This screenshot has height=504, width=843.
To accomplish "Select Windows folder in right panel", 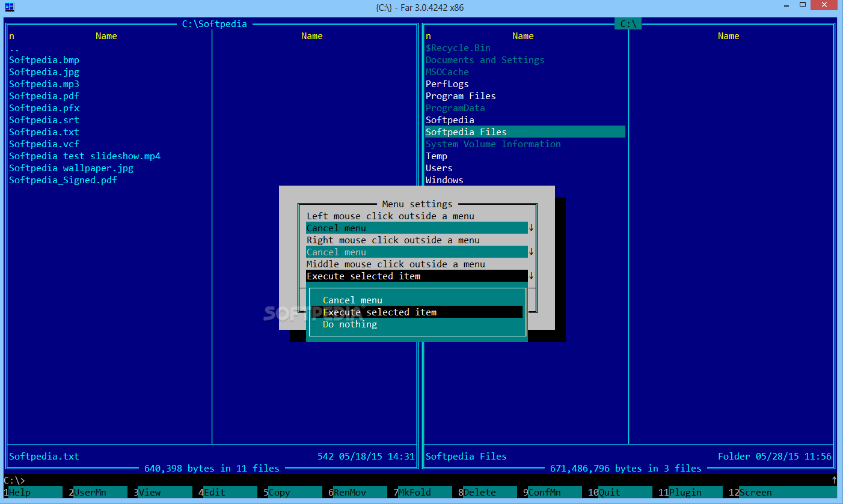I will click(x=444, y=180).
